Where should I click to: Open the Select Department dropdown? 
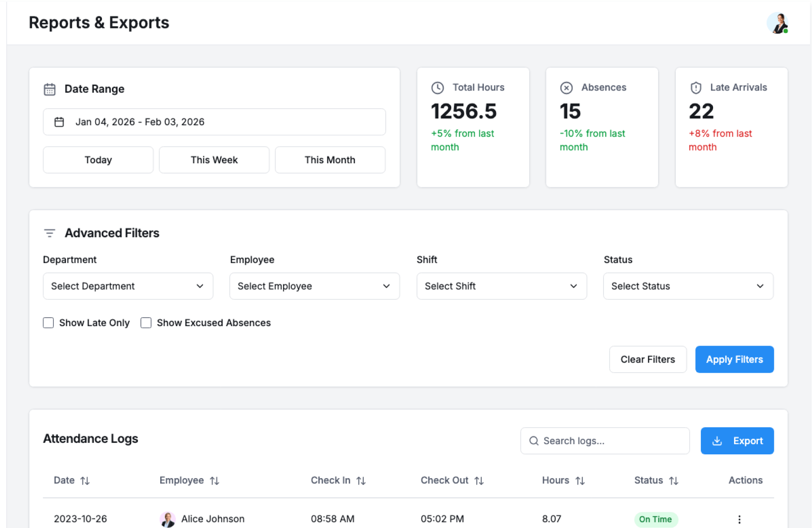(x=128, y=286)
